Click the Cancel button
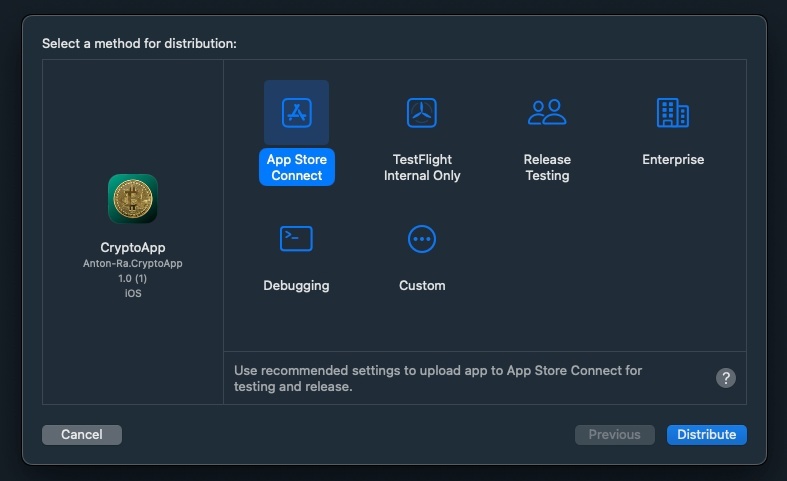Viewport: 787px width, 481px height. 82,435
